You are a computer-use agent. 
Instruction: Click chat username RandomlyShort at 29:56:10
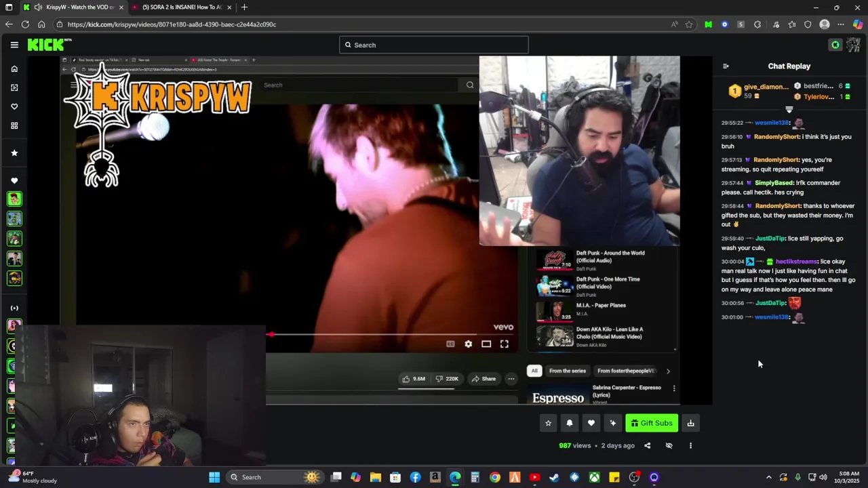776,137
